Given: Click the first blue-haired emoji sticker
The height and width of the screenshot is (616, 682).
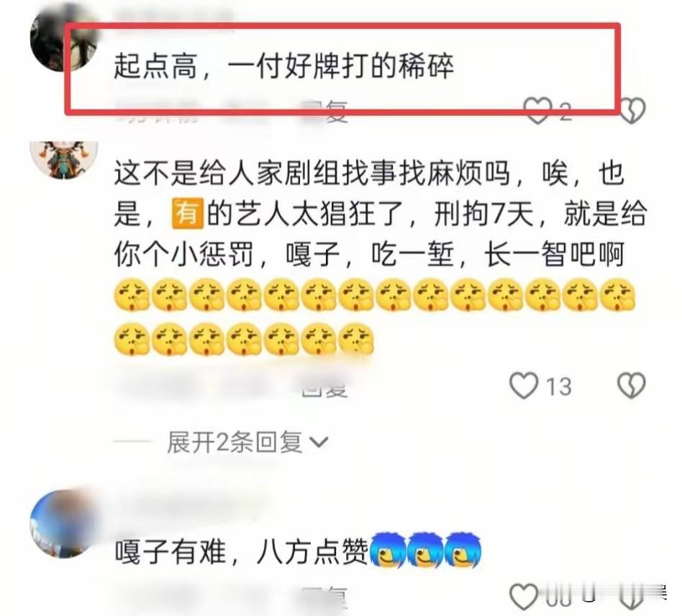Looking at the screenshot, I should (x=386, y=551).
